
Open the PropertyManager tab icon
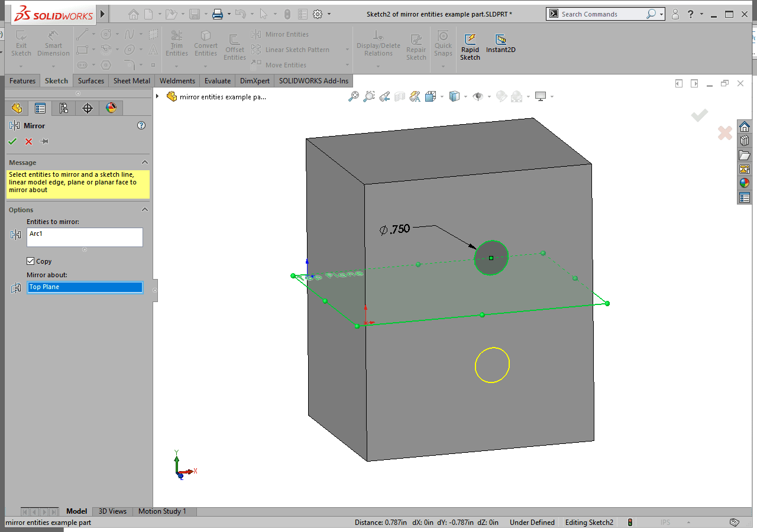point(40,108)
